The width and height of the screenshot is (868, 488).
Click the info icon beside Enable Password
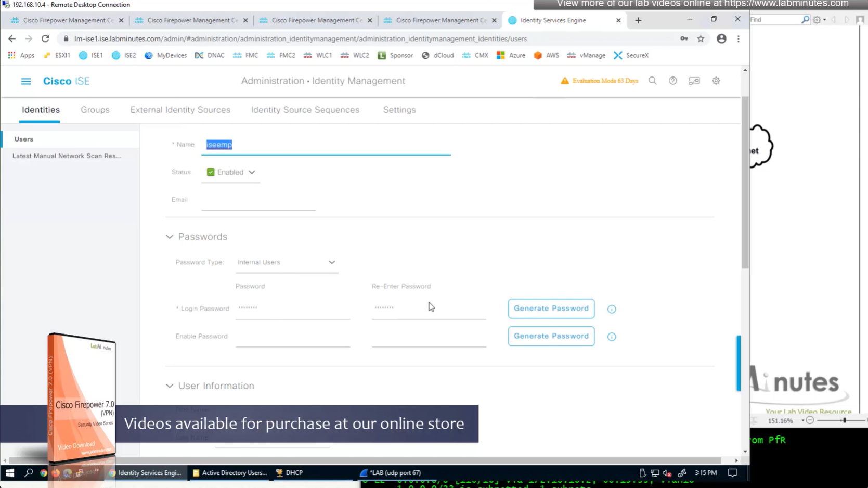(612, 337)
